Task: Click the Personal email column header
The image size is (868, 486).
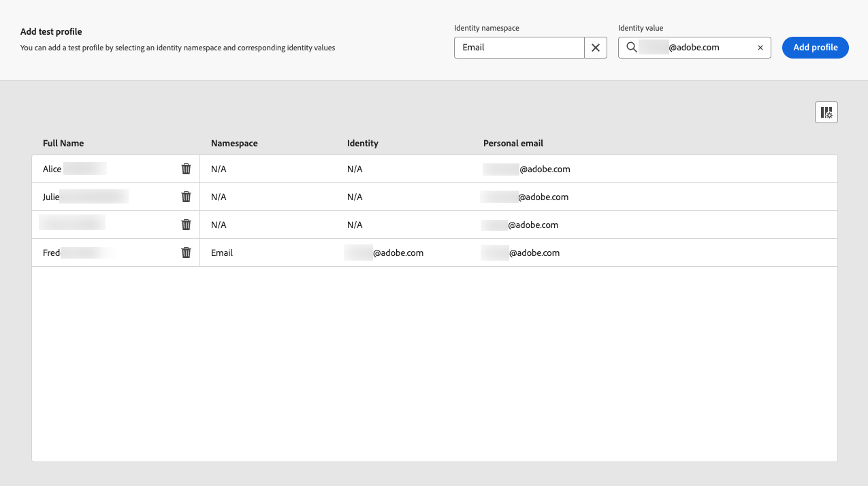Action: [x=513, y=143]
